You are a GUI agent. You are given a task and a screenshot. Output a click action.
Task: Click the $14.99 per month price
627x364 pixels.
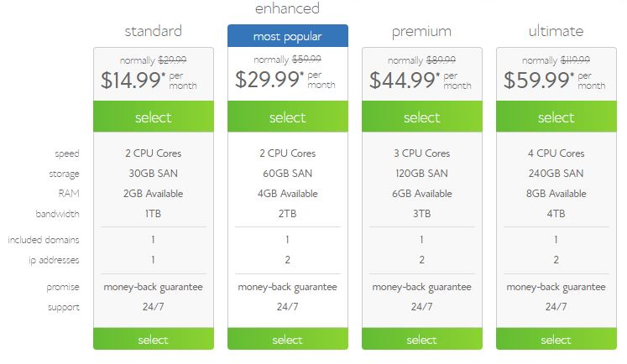pos(149,80)
